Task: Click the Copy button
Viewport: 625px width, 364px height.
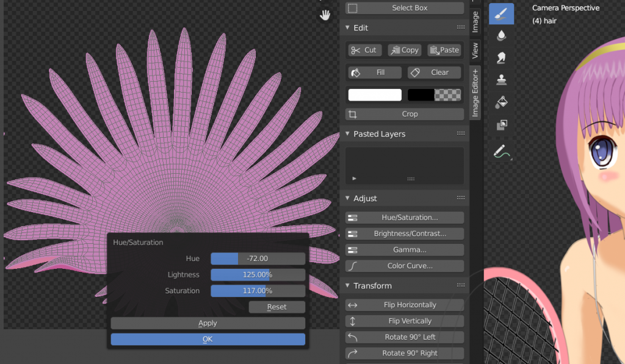Action: (405, 50)
